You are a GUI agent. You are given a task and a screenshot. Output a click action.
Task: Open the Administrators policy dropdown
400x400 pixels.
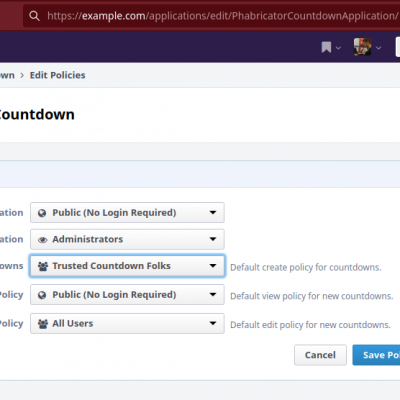tap(127, 239)
